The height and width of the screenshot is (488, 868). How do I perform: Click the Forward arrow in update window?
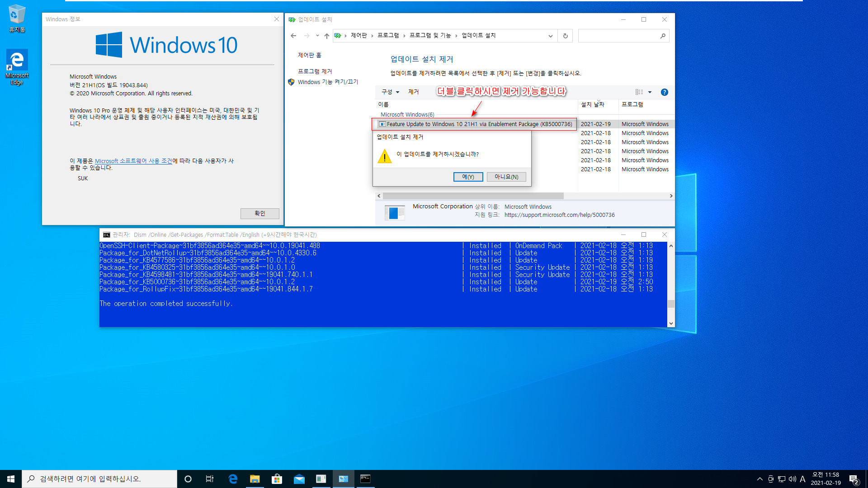click(x=307, y=36)
